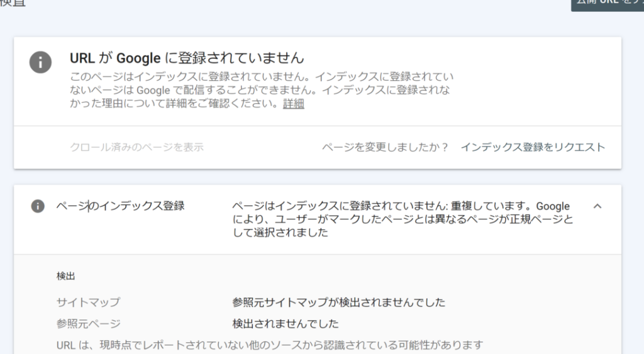The width and height of the screenshot is (644, 354).
Task: Click the このページはインデックスに登録されていません description
Action: coord(262,90)
